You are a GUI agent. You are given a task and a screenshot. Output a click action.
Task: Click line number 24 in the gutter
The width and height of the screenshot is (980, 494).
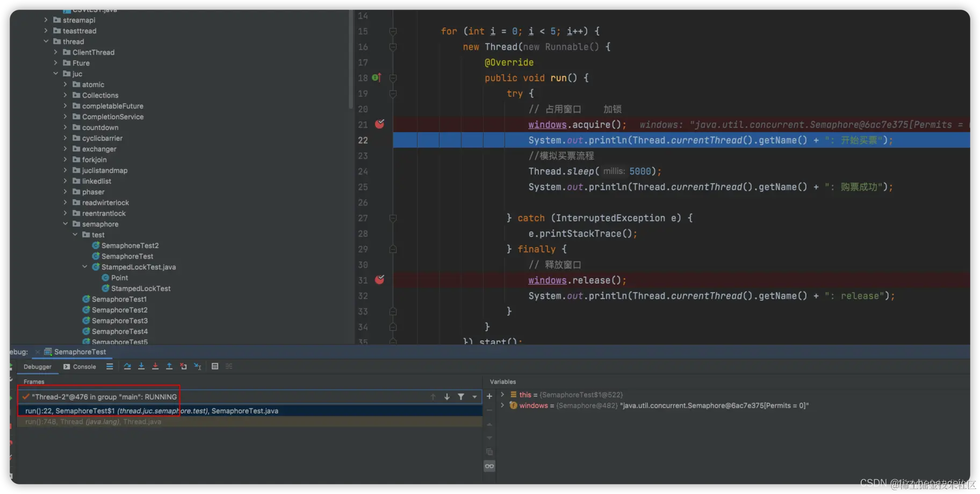[363, 171]
